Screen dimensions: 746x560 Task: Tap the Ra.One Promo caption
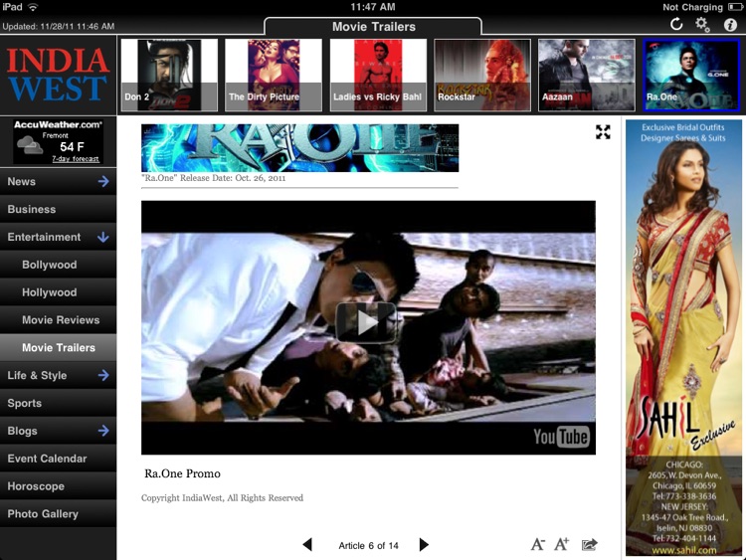coord(182,473)
